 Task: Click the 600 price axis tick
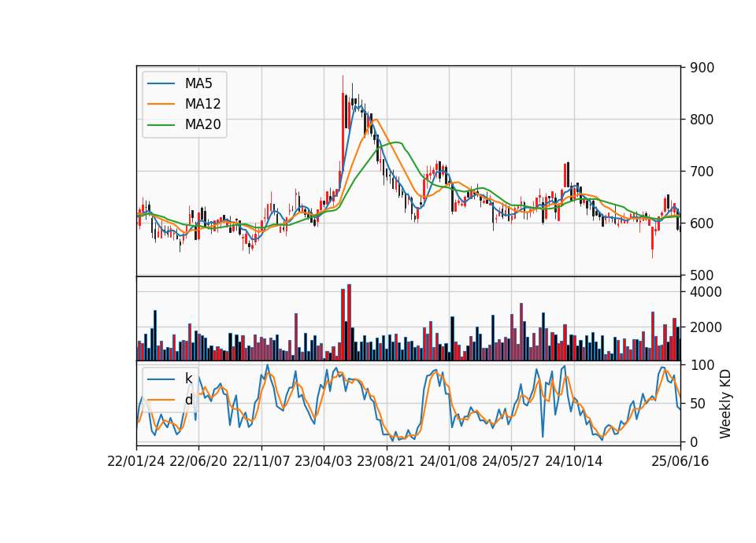pyautogui.click(x=702, y=223)
